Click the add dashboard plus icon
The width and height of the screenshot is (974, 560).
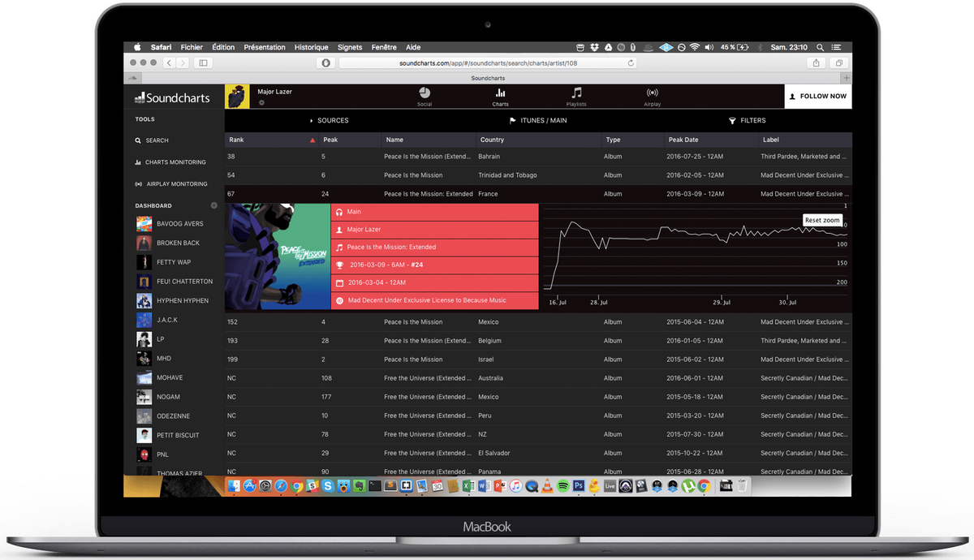pos(214,205)
